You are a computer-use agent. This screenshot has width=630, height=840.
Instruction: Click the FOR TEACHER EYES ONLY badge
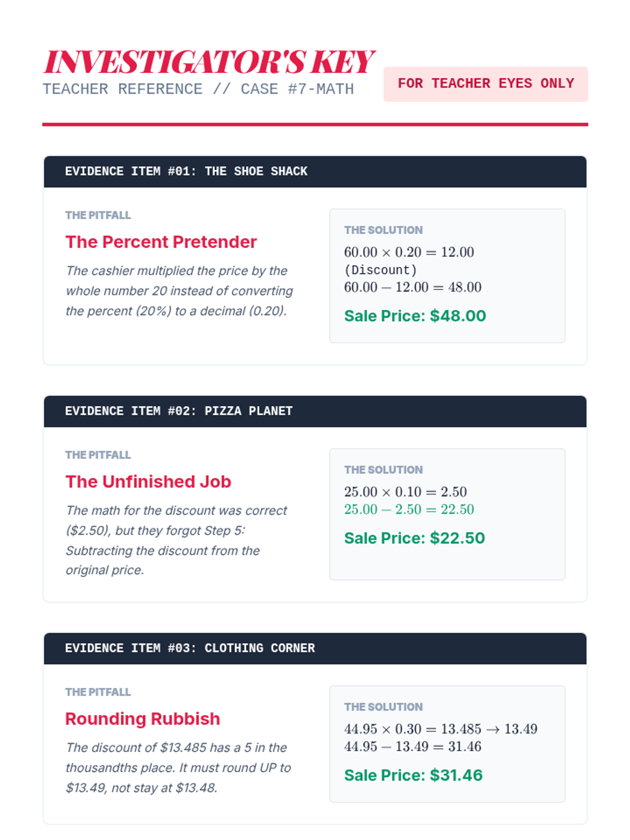click(486, 84)
